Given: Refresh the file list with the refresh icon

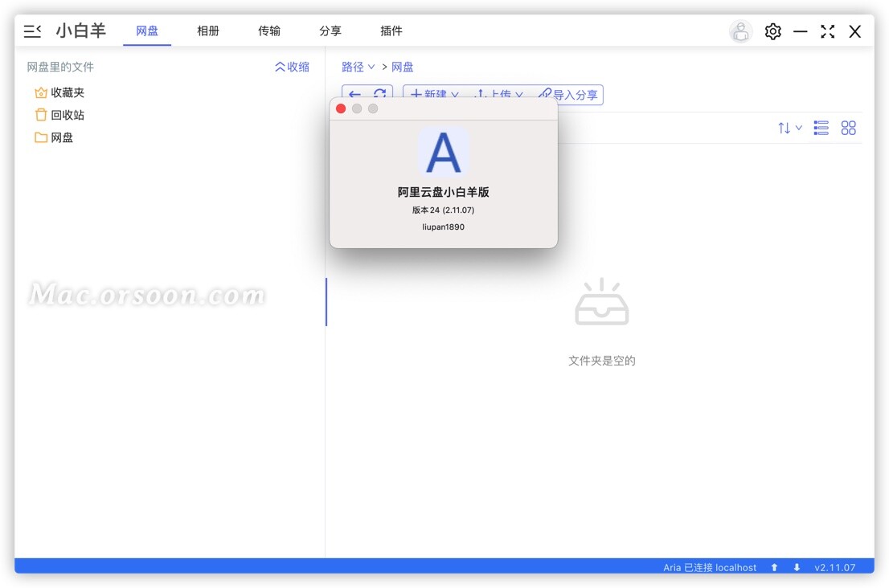Looking at the screenshot, I should [x=380, y=94].
